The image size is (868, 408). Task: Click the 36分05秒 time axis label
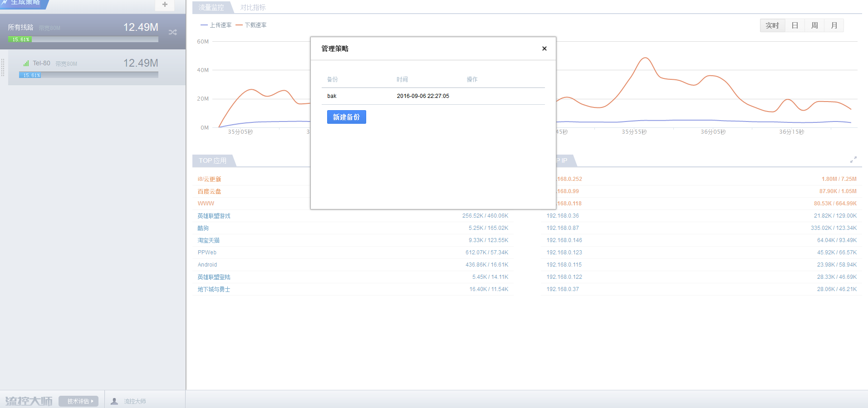pos(713,132)
